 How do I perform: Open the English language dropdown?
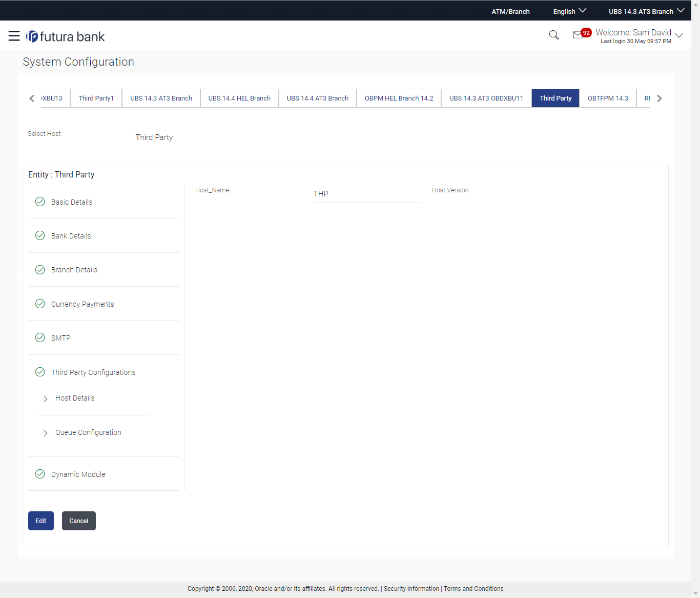(569, 11)
